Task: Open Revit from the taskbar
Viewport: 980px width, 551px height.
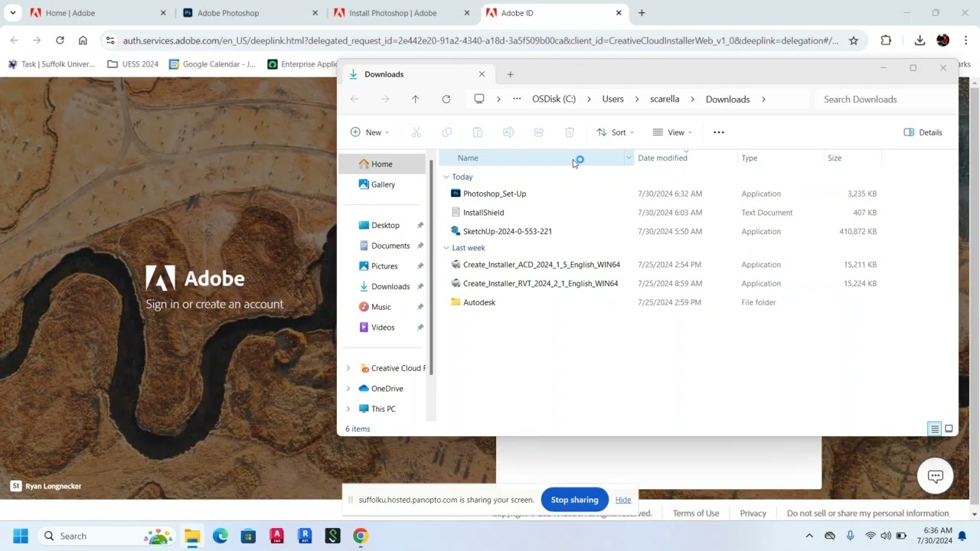Action: 305,536
